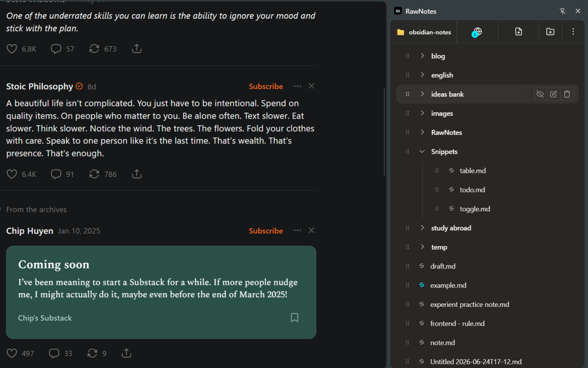Subscribe to Stoic Philosophy
Screen dimensions: 588x368
click(x=266, y=86)
